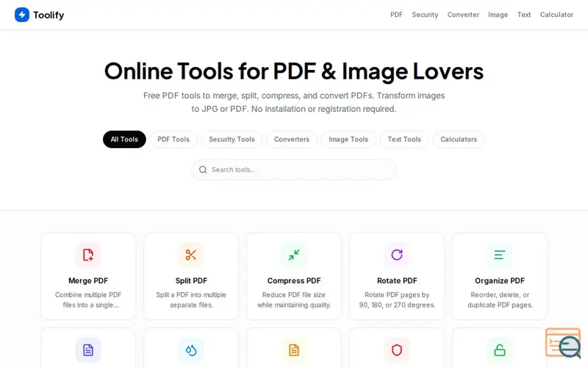
Task: Click the Rotate PDF circular arrow icon
Action: [397, 255]
